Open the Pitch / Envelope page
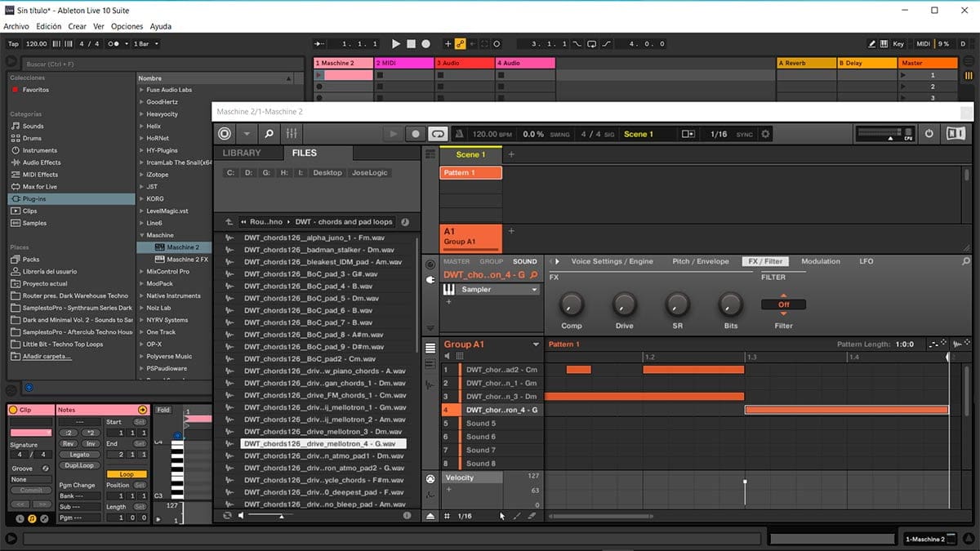Image resolution: width=980 pixels, height=551 pixels. [700, 261]
